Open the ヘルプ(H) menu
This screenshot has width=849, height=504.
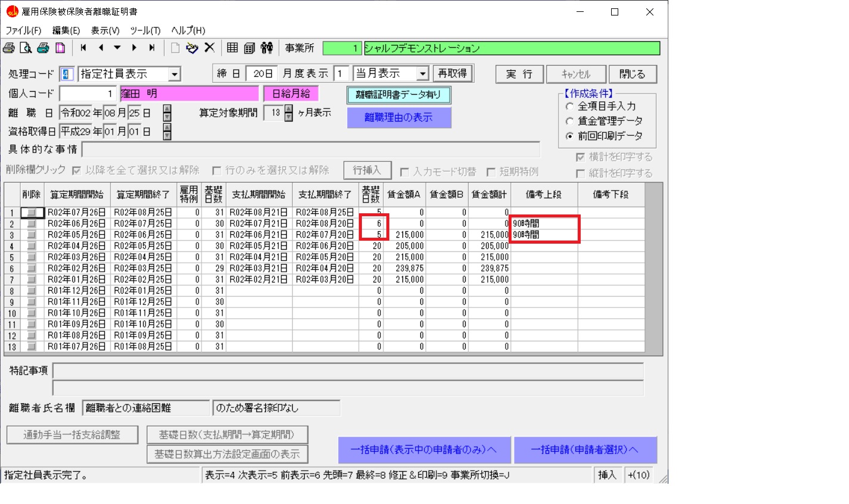coord(188,30)
